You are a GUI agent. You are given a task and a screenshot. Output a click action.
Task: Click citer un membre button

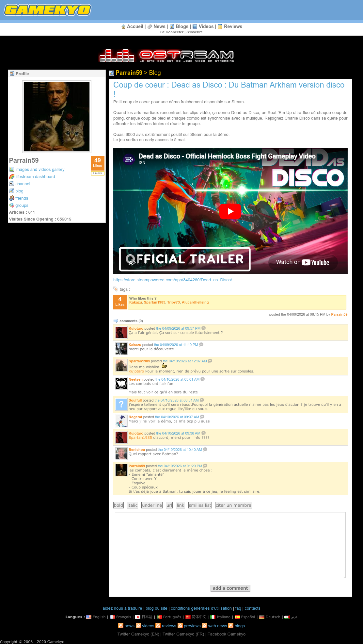(x=233, y=505)
